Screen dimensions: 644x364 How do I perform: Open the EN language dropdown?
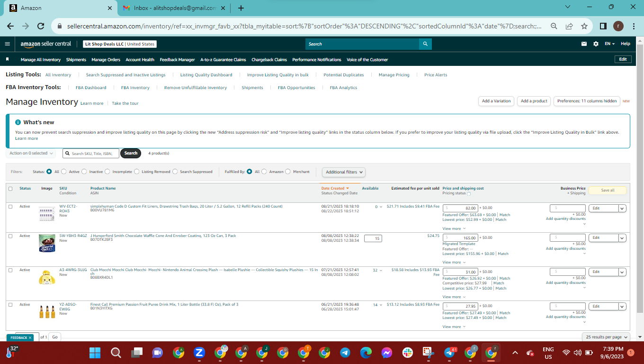pos(609,44)
